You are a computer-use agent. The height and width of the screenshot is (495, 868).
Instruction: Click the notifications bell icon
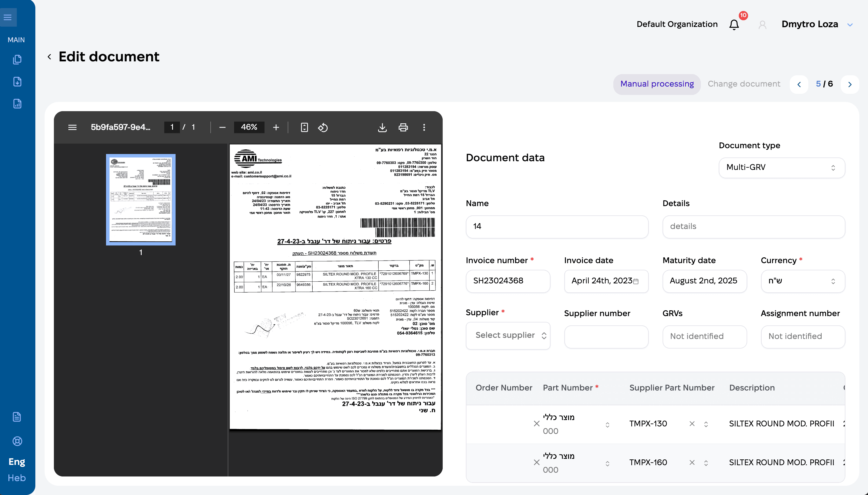click(x=734, y=25)
